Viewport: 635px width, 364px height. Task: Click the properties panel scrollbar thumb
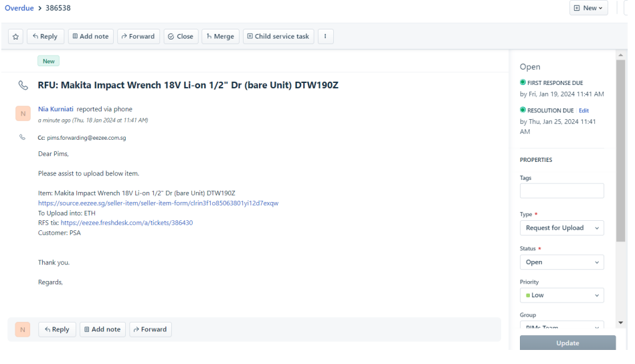point(621,151)
